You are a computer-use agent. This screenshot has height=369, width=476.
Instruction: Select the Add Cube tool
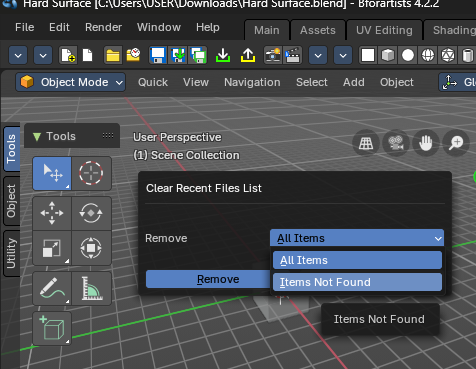tap(52, 328)
